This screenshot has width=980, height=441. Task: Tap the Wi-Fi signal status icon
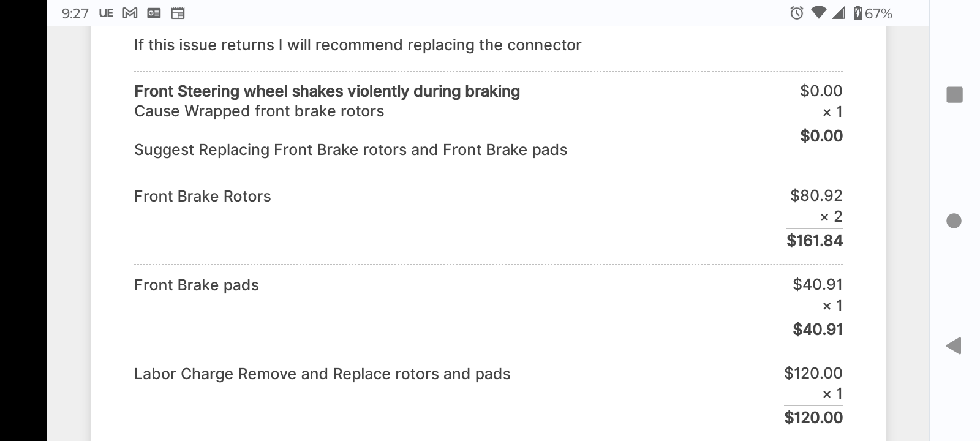tap(818, 13)
